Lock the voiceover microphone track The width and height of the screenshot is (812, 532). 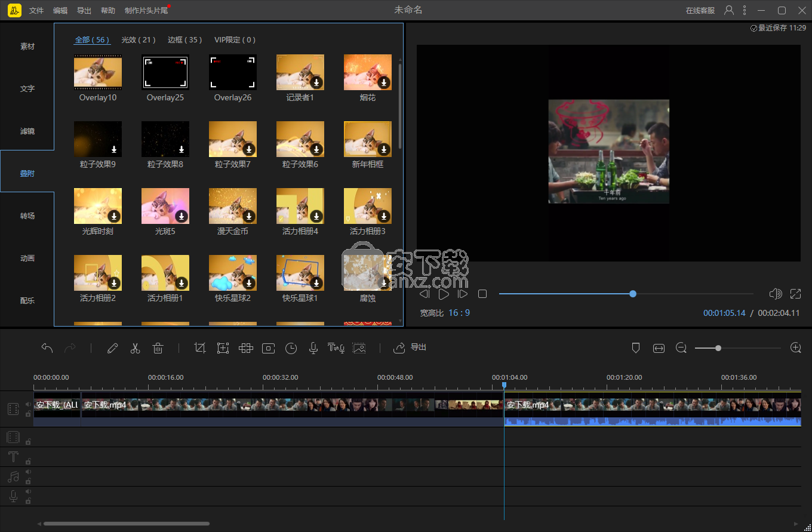(27, 500)
